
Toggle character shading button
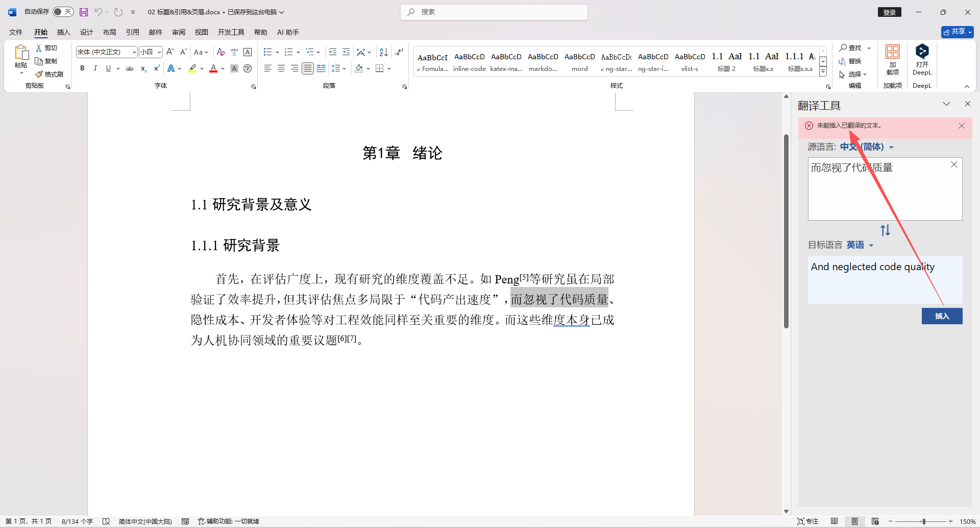click(x=234, y=68)
